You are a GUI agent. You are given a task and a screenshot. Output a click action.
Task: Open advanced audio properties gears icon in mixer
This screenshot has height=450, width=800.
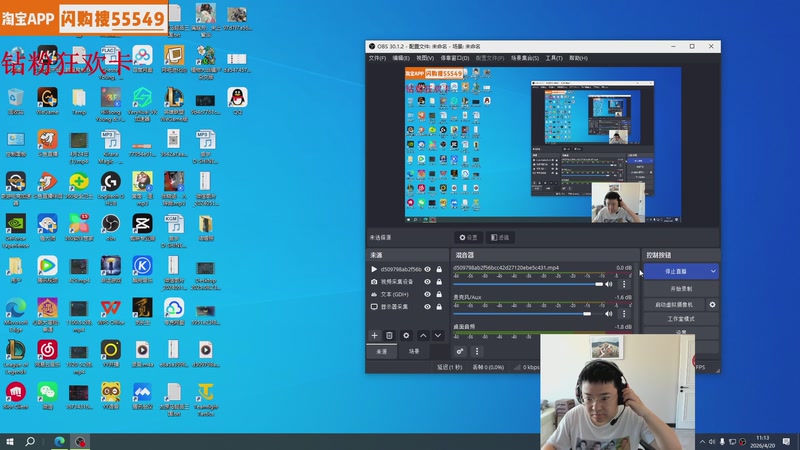(x=460, y=351)
